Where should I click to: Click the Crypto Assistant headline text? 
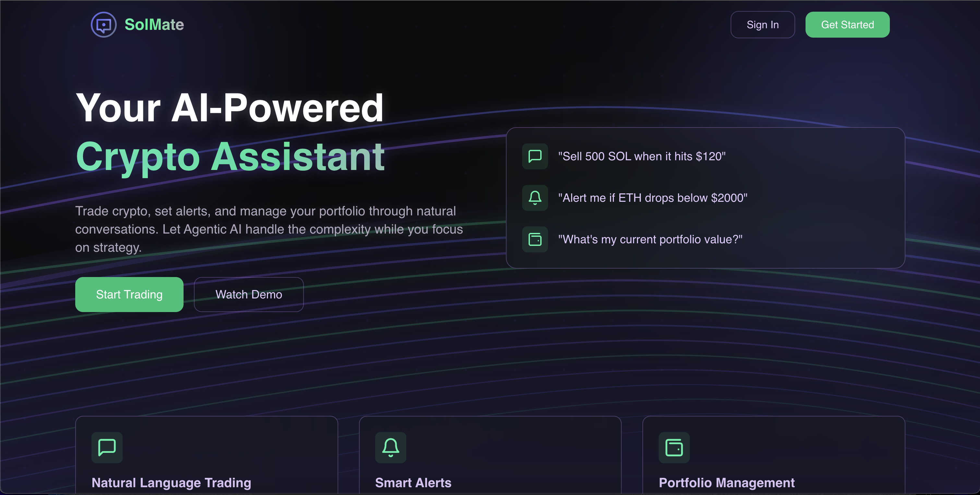point(230,157)
